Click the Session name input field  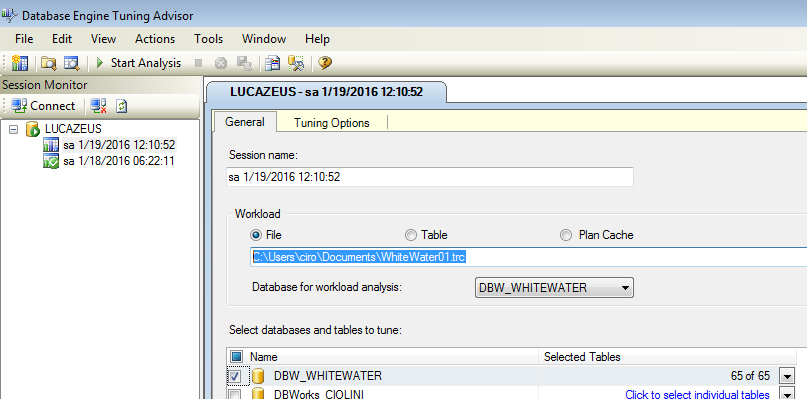(x=430, y=177)
